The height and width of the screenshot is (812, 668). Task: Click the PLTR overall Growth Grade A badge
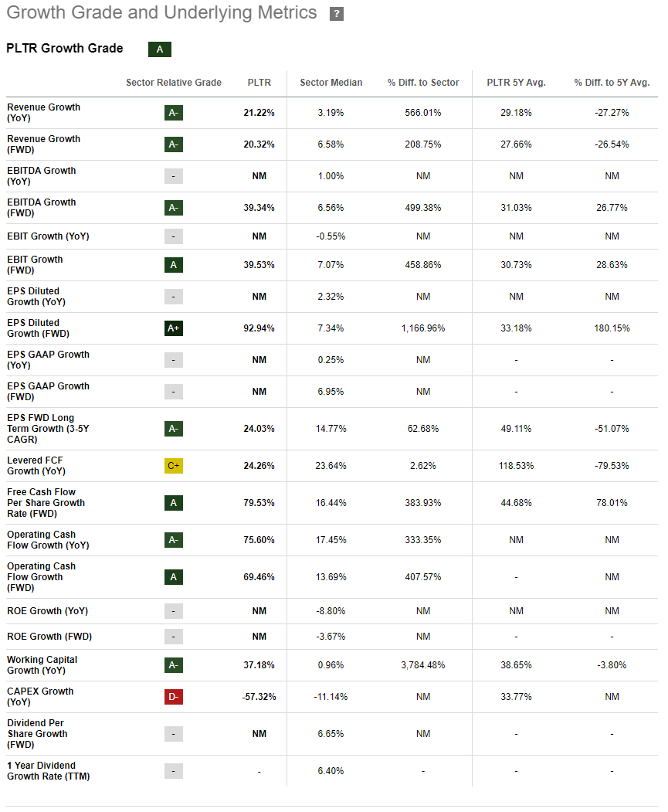pyautogui.click(x=160, y=49)
